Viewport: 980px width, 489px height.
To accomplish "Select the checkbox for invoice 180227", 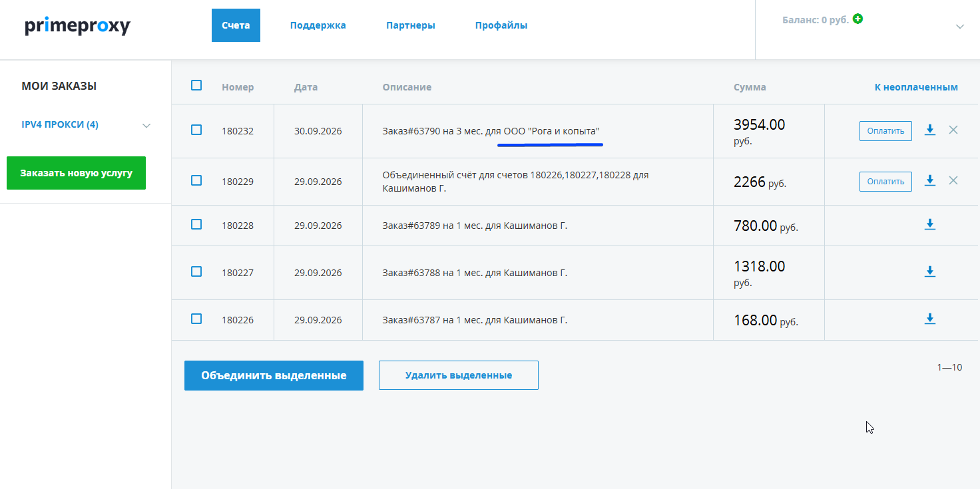I will coord(196,271).
